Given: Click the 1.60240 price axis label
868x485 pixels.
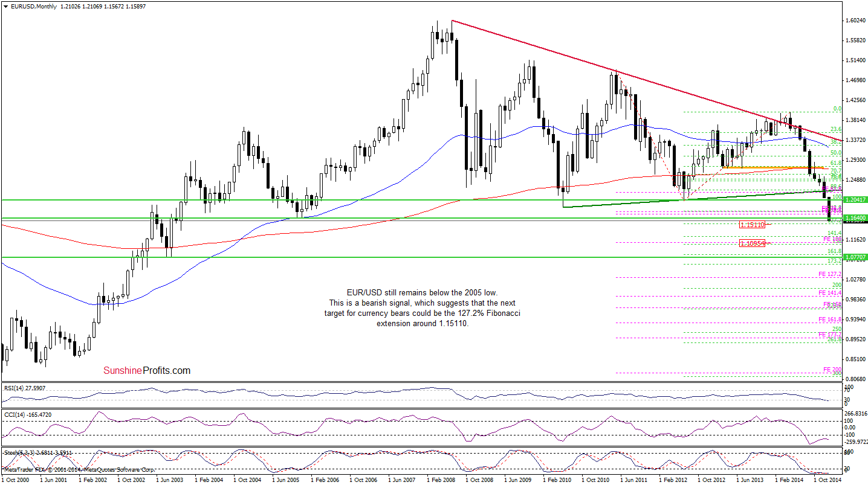Looking at the screenshot, I should click(855, 21).
